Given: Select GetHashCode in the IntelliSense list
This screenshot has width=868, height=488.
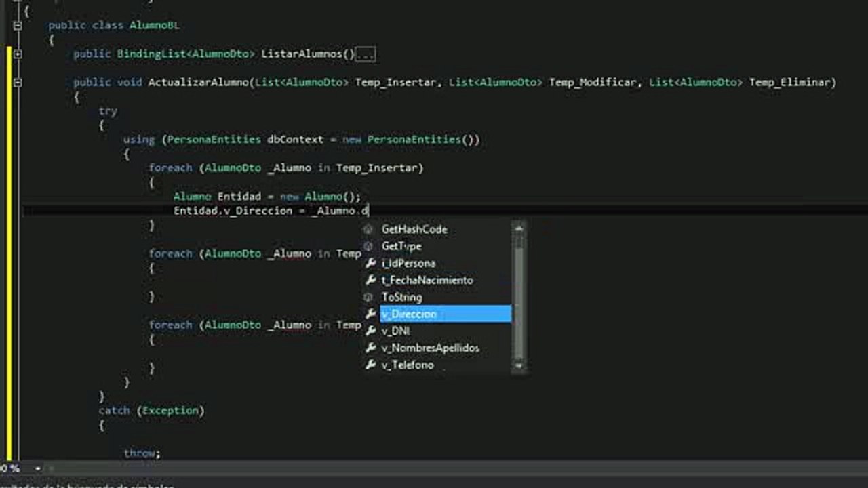Looking at the screenshot, I should [x=414, y=230].
